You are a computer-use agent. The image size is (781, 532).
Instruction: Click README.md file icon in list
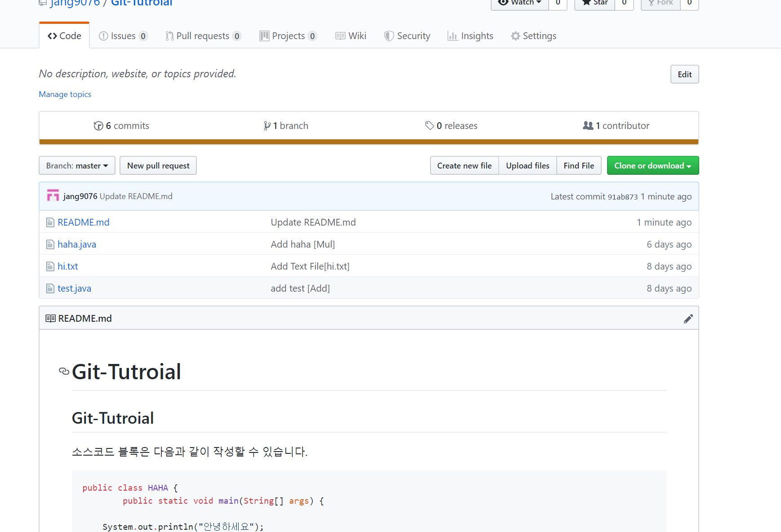point(50,222)
